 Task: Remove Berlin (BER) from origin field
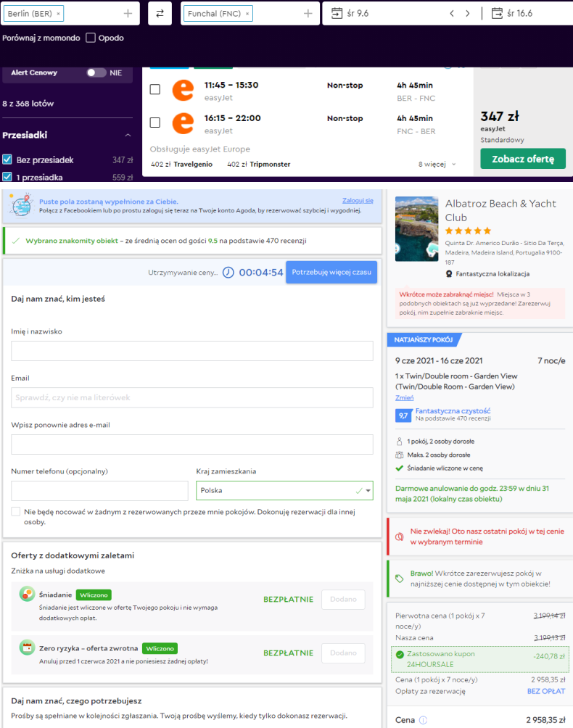click(58, 14)
